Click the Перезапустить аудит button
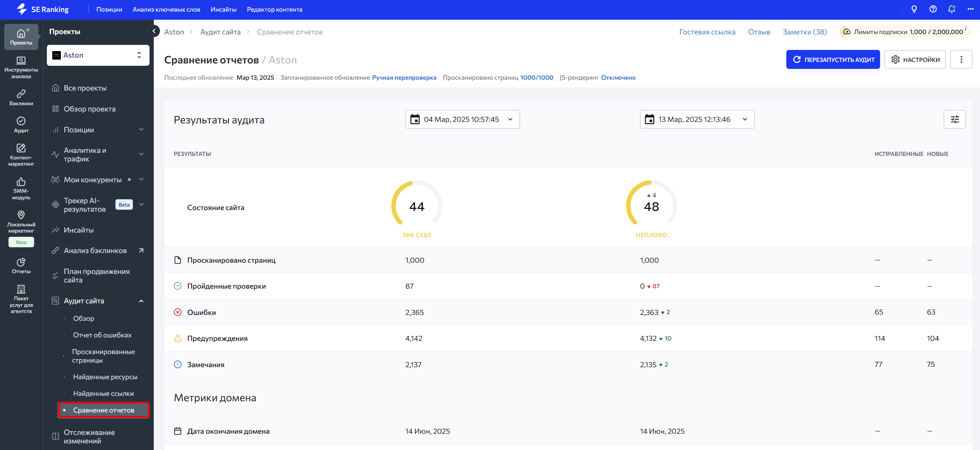This screenshot has height=450, width=980. pyautogui.click(x=833, y=60)
